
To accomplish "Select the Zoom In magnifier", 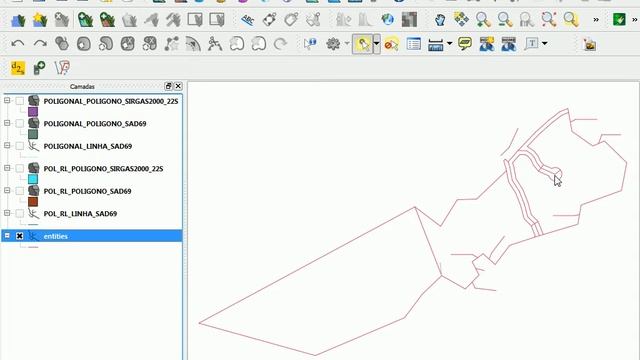I will point(483,20).
